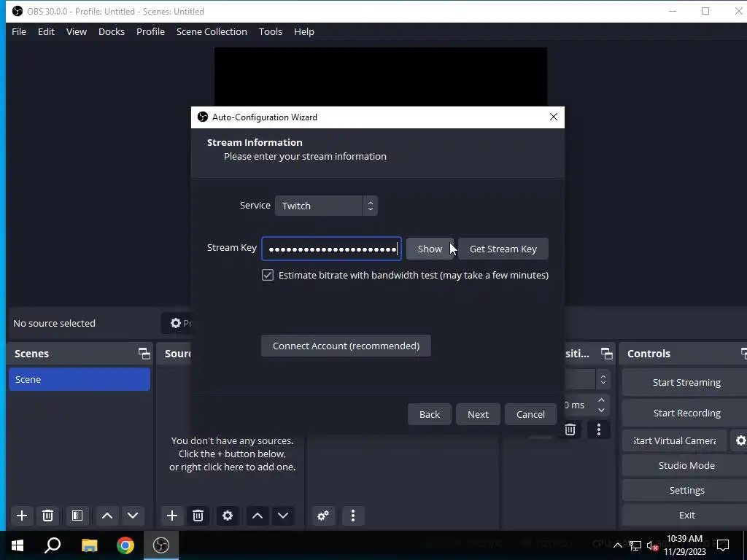The width and height of the screenshot is (747, 560).
Task: Open Settings from Controls dock
Action: (x=686, y=490)
